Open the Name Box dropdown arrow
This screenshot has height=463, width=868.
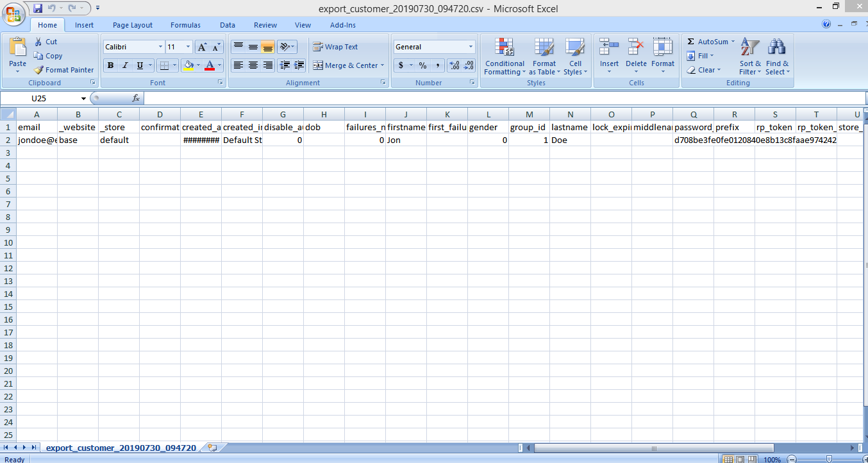[83, 99]
